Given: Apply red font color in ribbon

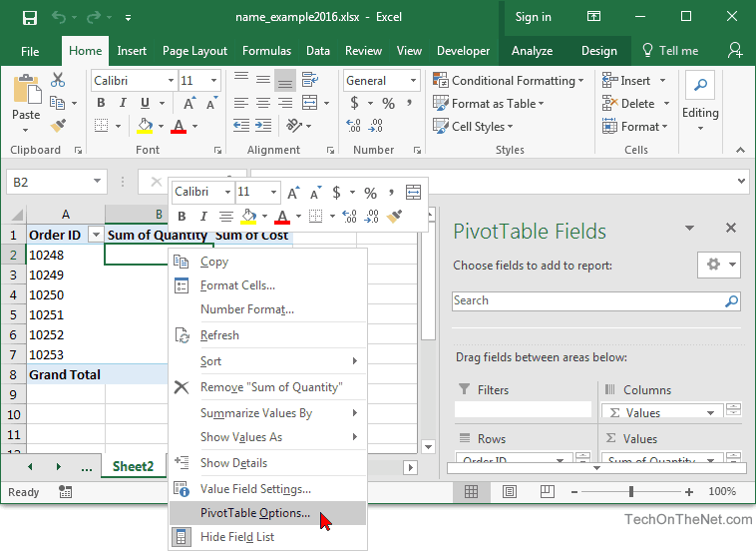Looking at the screenshot, I should pos(179,126).
